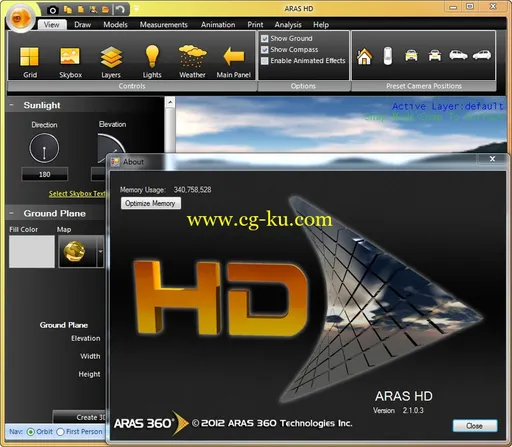
Task: Select the top-down vehicle camera preset
Action: tap(388, 56)
